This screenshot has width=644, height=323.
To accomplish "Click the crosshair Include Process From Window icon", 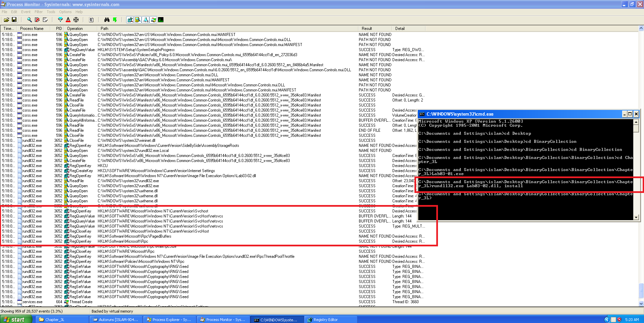I will coord(76,20).
